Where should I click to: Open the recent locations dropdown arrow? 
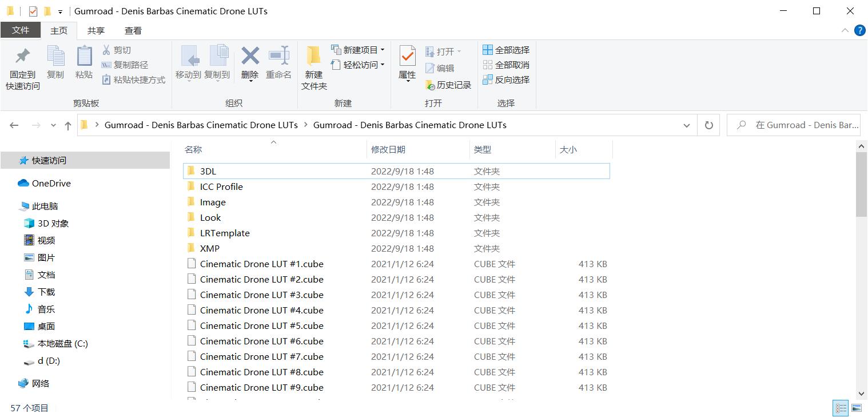coord(53,125)
